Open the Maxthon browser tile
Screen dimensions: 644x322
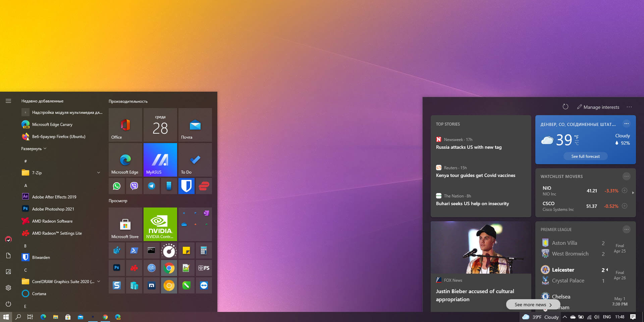(152, 285)
